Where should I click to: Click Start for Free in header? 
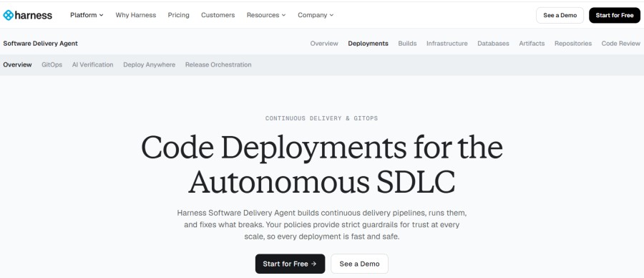(x=615, y=15)
